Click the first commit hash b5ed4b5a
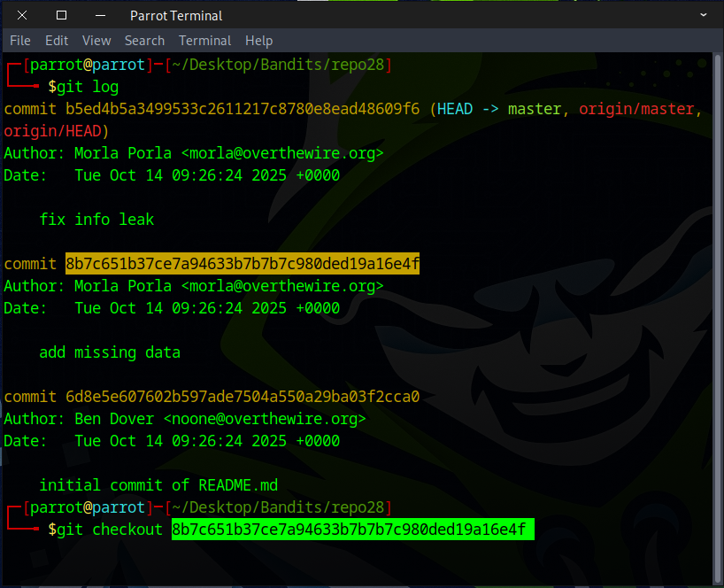Image resolution: width=724 pixels, height=588 pixels. [242, 109]
